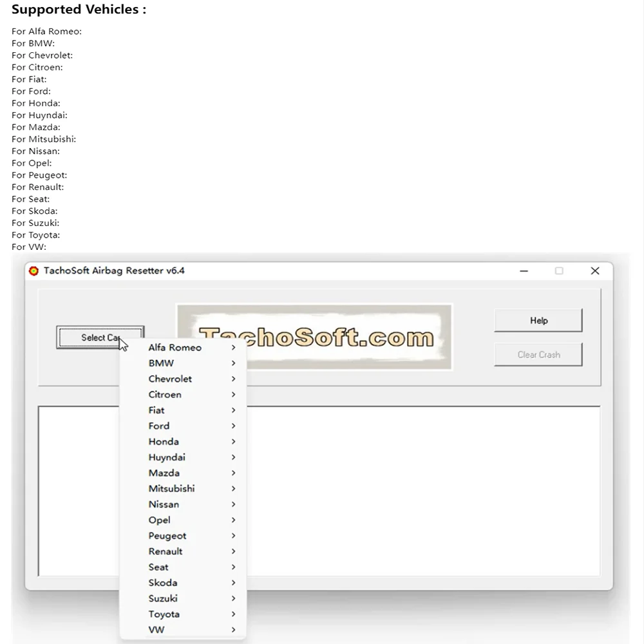Viewport: 644px width, 644px height.
Task: Open the Help button
Action: [538, 320]
